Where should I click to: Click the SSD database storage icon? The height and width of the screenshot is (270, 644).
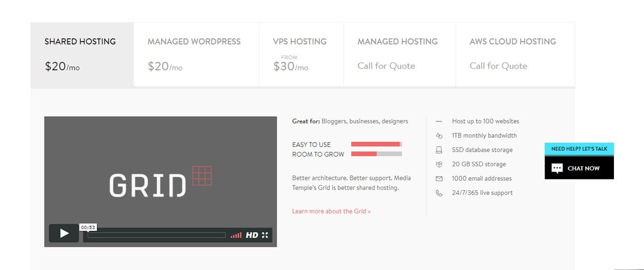439,150
